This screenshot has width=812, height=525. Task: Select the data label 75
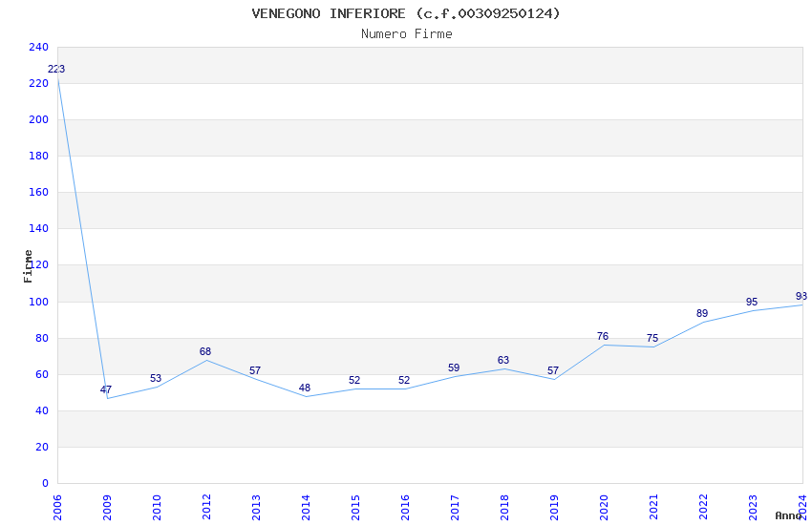click(652, 338)
